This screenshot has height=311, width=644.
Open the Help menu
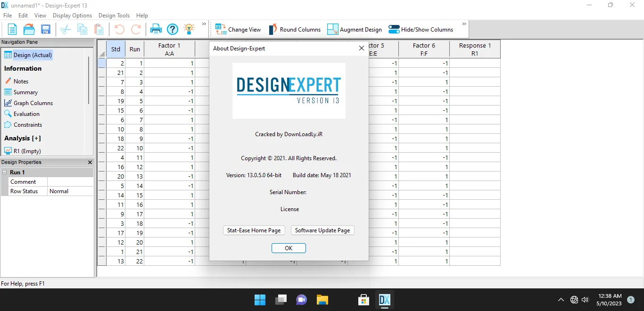[142, 16]
